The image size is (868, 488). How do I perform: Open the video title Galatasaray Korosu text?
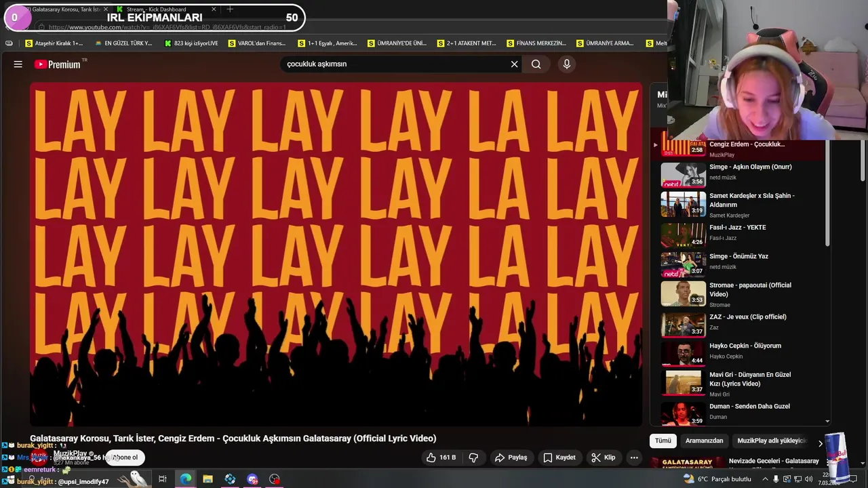pyautogui.click(x=233, y=439)
